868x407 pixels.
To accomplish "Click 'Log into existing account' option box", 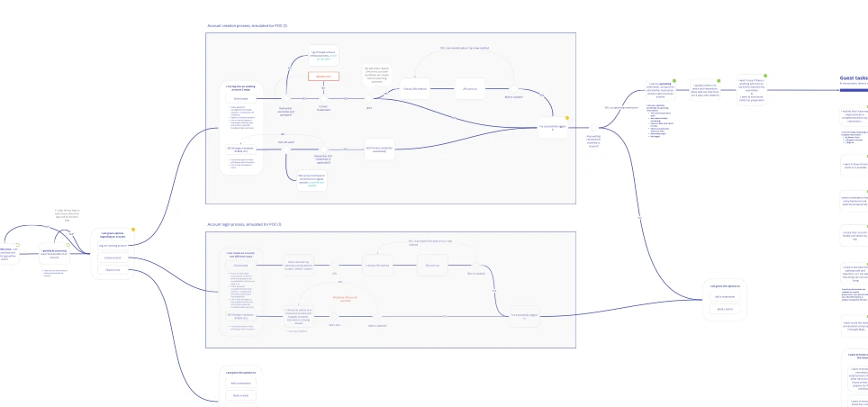I will pos(113,245).
